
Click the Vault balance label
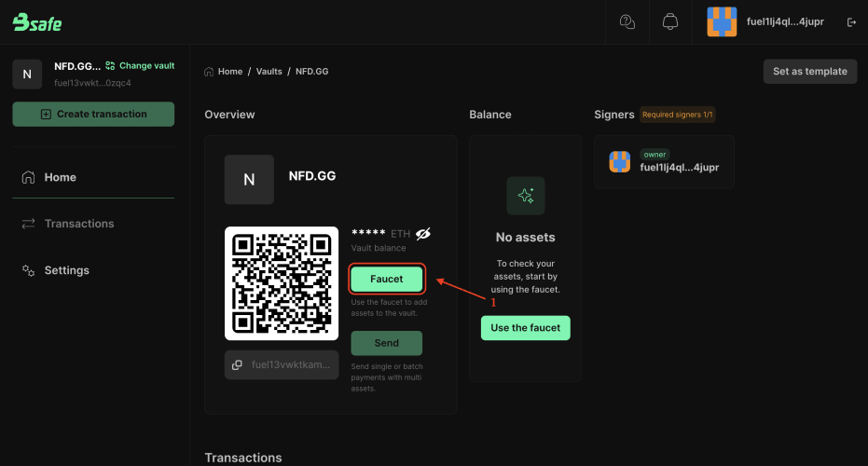(x=379, y=248)
